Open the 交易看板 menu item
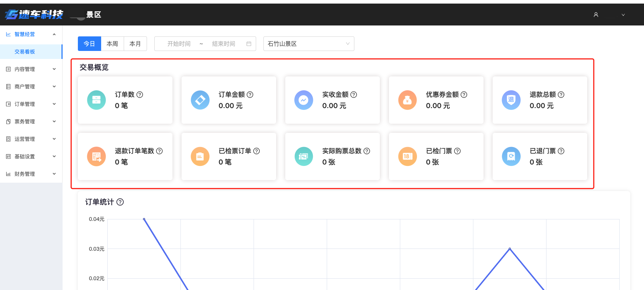Viewport: 644px width, 290px height. 31,52
